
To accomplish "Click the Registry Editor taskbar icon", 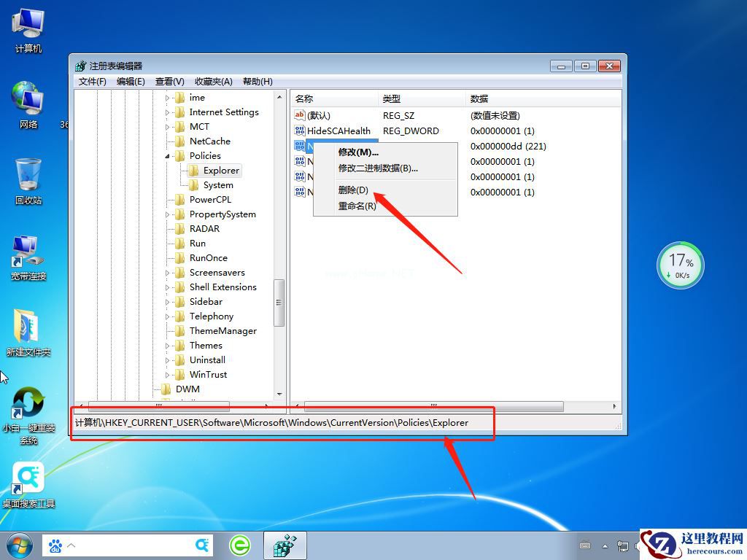I will 284,545.
